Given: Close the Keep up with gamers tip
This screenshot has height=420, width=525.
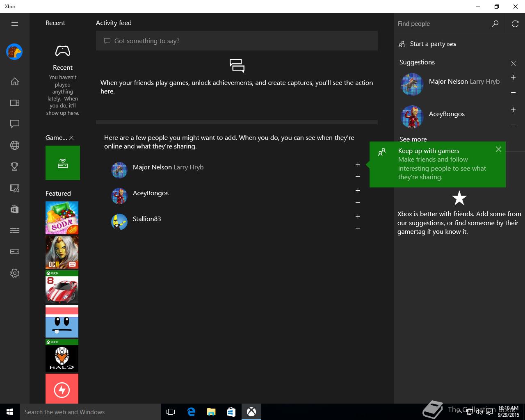Looking at the screenshot, I should pos(498,149).
